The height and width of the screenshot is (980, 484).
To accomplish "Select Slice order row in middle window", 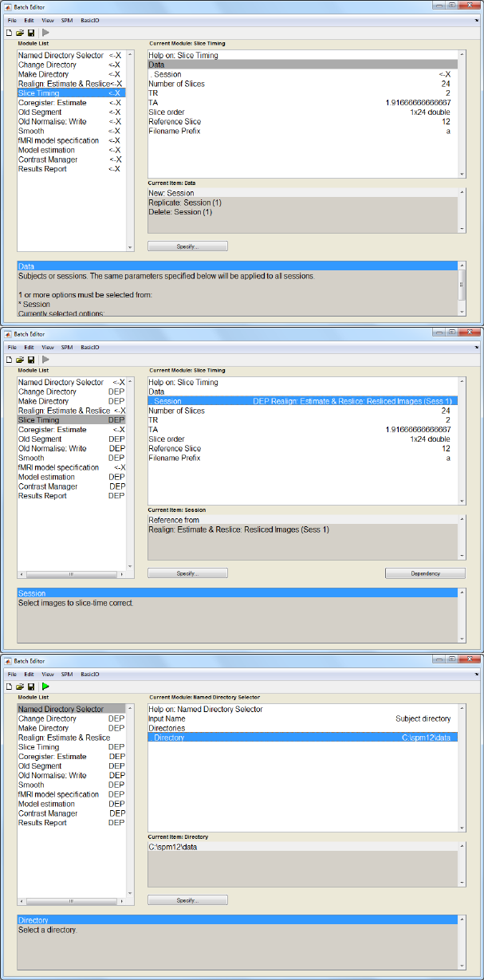I will click(302, 439).
